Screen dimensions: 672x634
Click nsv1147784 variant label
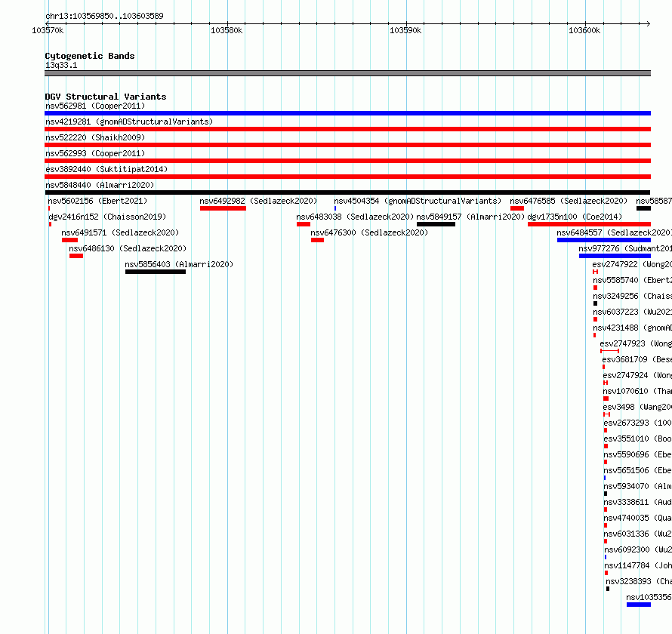coord(638,565)
